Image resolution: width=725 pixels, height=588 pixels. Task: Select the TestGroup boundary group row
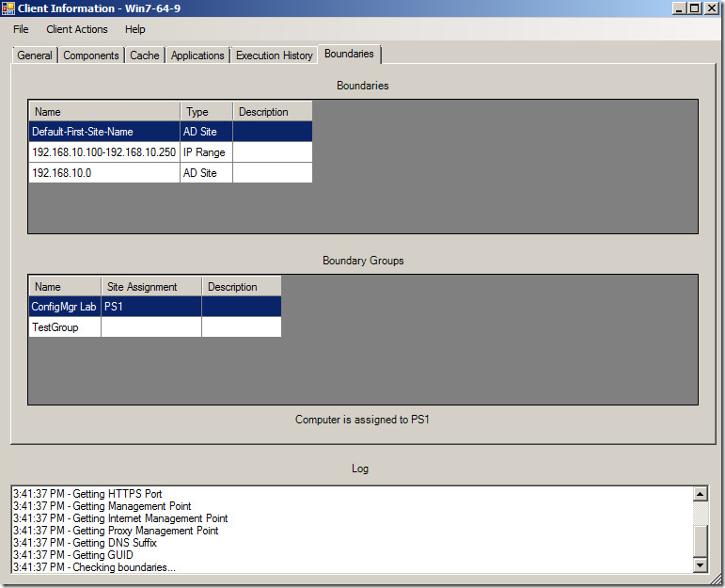(64, 327)
